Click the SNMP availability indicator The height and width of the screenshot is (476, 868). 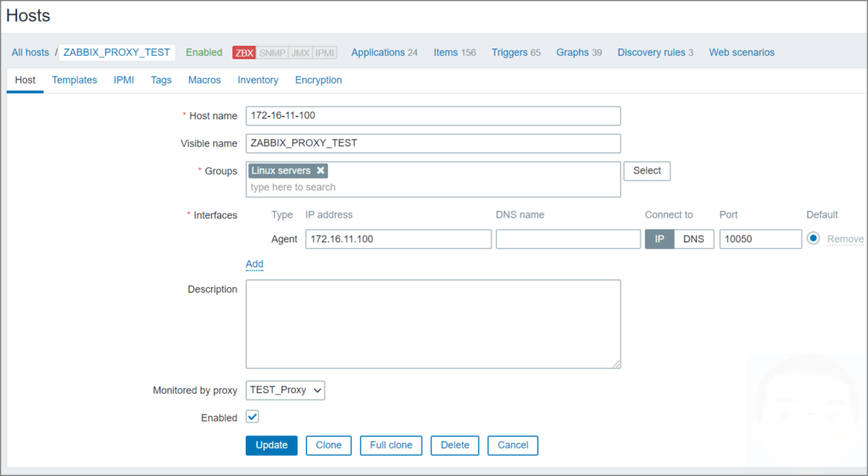coord(272,53)
